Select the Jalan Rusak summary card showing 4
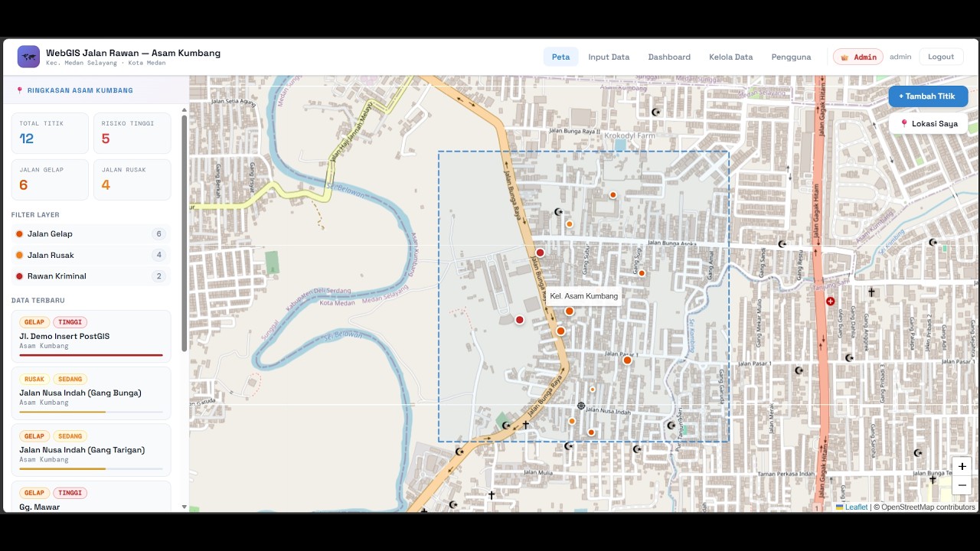The image size is (980, 551). [132, 180]
